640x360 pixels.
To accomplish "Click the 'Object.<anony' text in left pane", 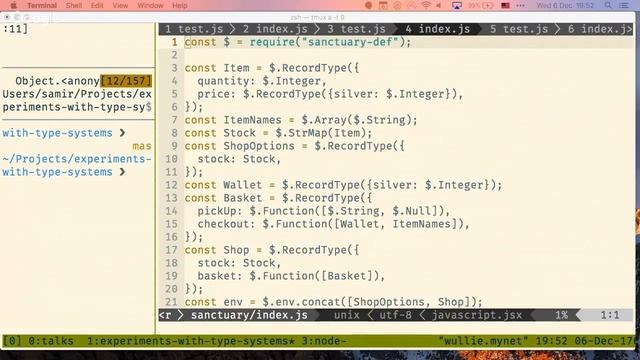I will (57, 81).
